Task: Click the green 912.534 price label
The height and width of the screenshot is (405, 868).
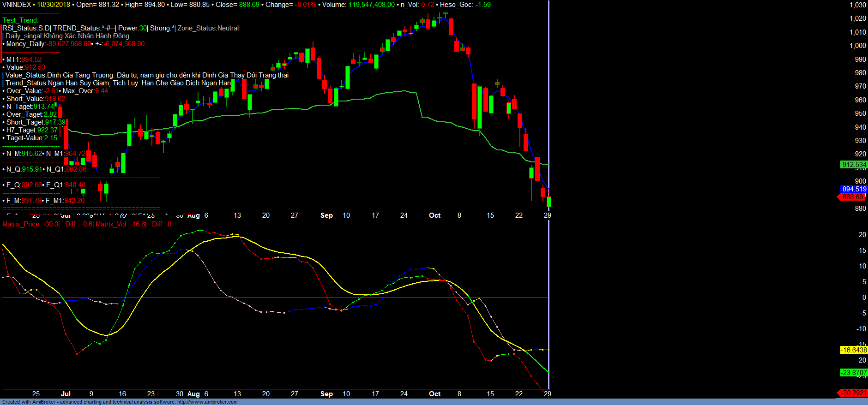Action: click(x=854, y=165)
